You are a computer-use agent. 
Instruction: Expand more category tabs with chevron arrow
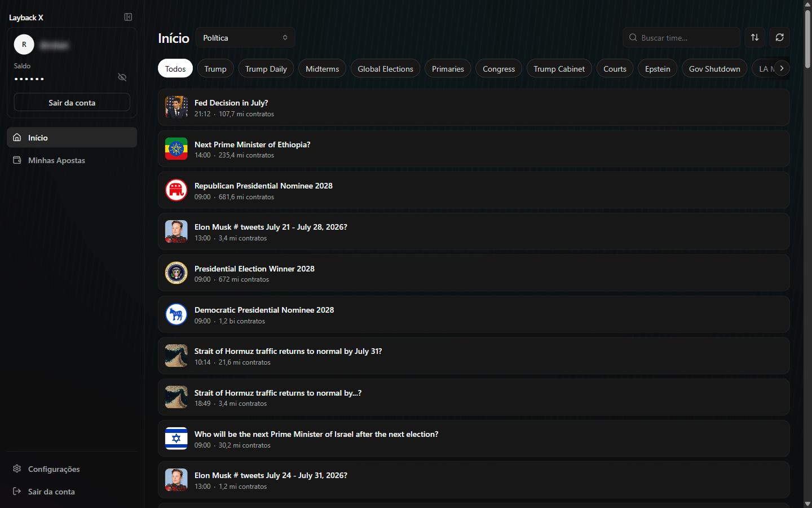click(x=782, y=68)
